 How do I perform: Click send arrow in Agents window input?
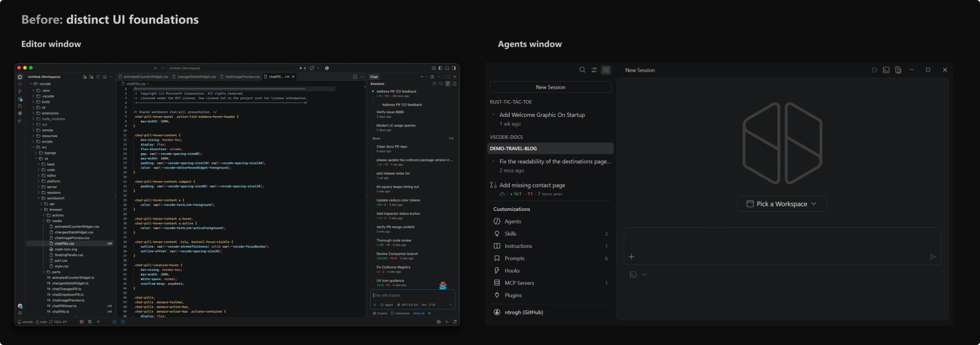coord(933,257)
